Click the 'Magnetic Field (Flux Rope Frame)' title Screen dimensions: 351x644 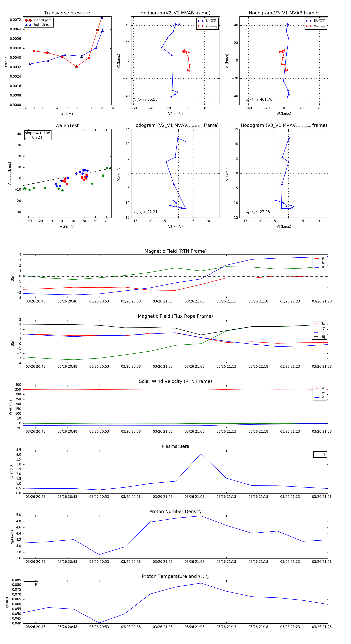click(x=175, y=316)
